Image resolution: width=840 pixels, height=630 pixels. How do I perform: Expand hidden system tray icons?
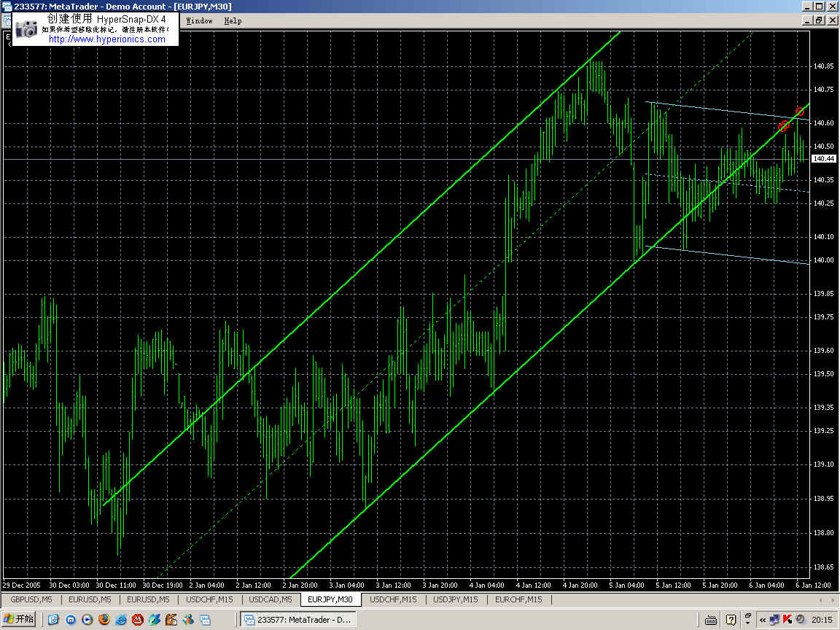(x=762, y=620)
